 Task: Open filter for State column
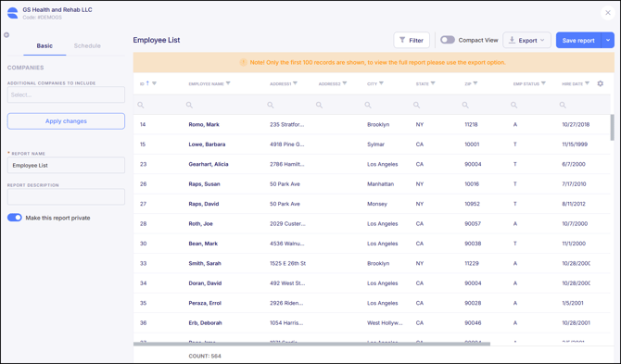click(433, 83)
